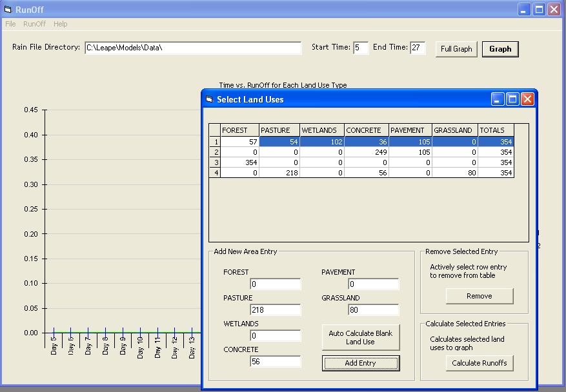Edit the Rain File Directory path

pyautogui.click(x=194, y=48)
